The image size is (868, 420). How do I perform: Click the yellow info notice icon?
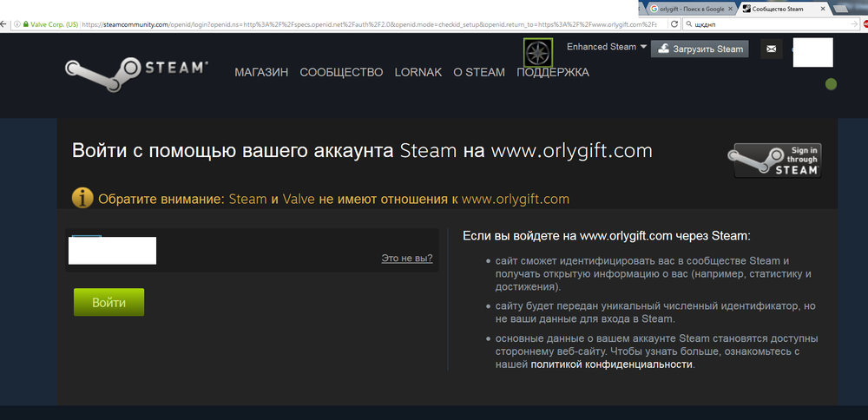pos(82,198)
